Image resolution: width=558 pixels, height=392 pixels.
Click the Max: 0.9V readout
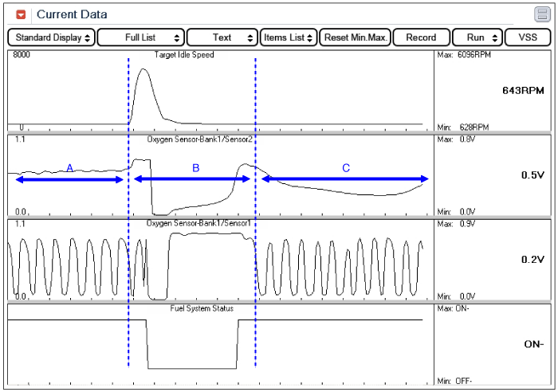coord(456,224)
